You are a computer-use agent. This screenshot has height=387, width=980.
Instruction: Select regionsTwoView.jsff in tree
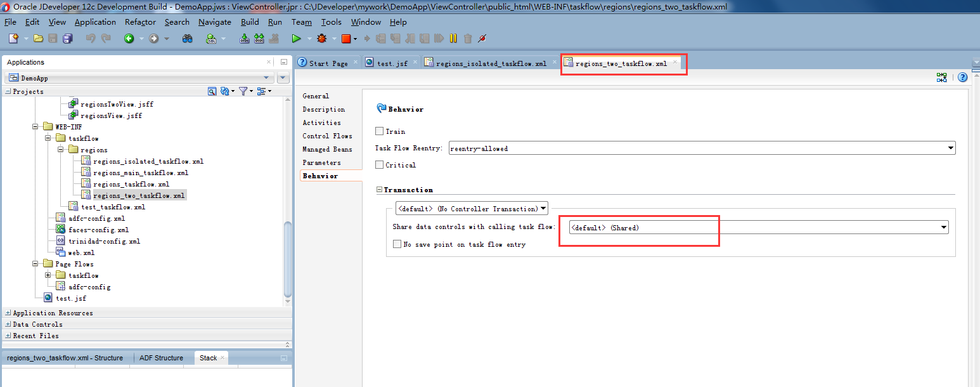coord(117,104)
